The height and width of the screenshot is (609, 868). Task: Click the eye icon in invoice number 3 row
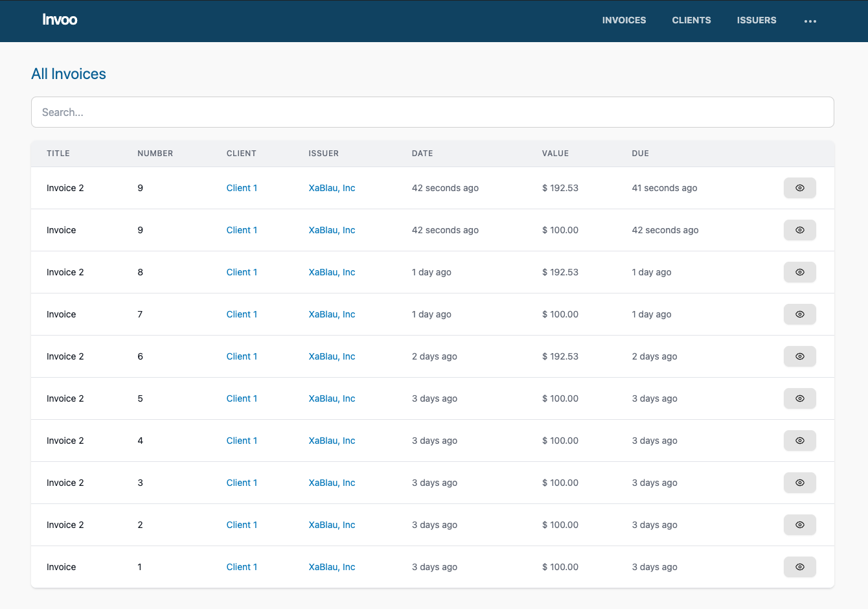pos(799,483)
